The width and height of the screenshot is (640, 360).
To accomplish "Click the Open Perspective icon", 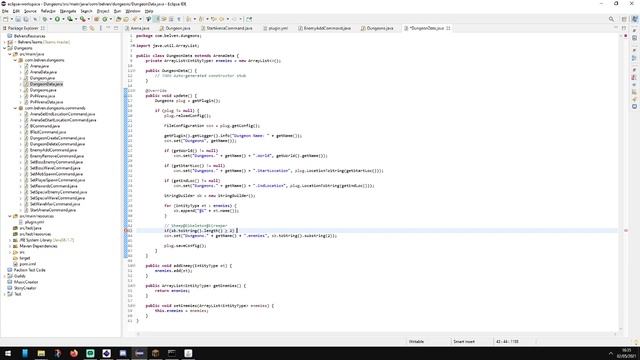I will (624, 19).
